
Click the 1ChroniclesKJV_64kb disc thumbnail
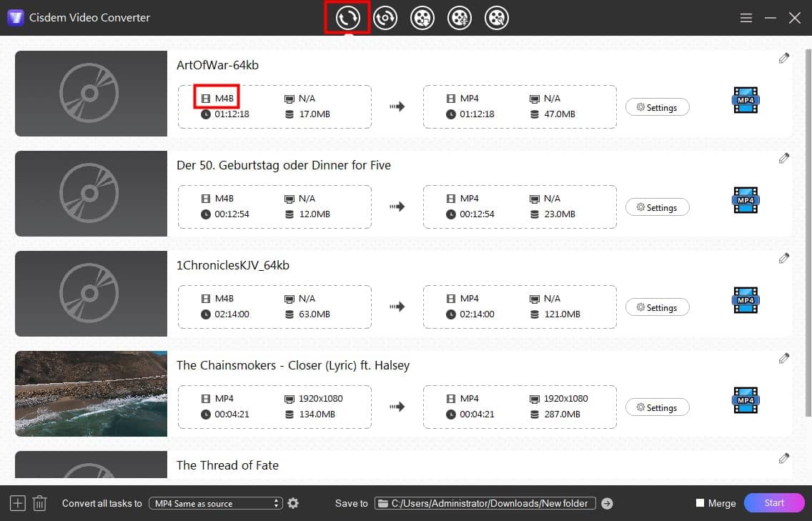[91, 293]
